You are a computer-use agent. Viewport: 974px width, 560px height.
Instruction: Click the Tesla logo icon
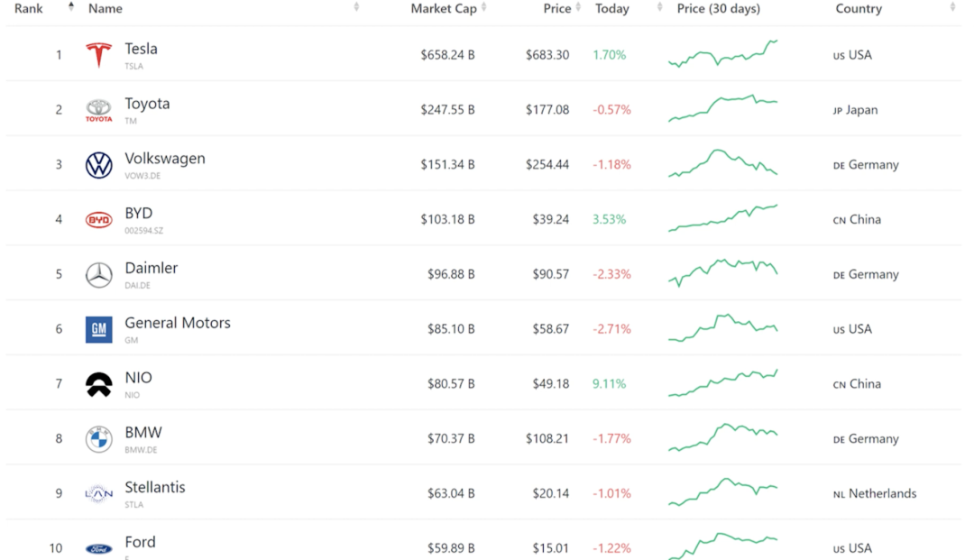point(98,55)
